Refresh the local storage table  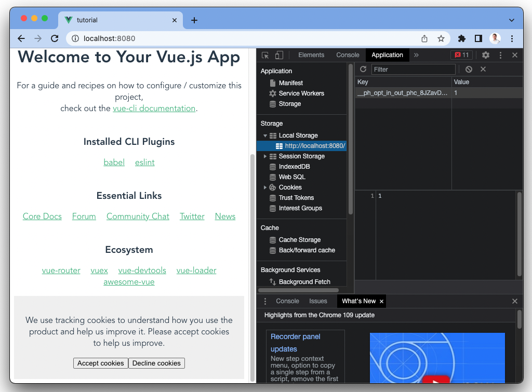click(x=363, y=69)
